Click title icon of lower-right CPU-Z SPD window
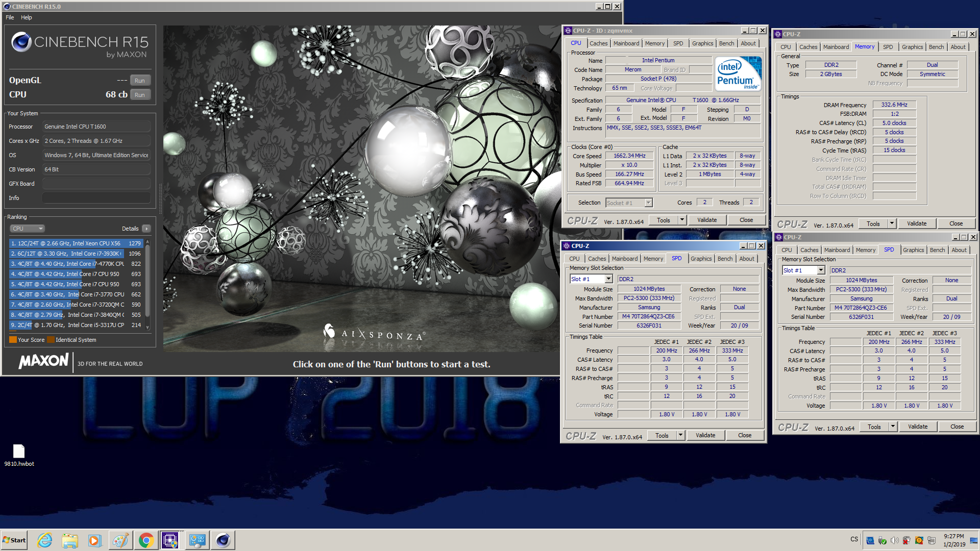980x551 pixels. [779, 237]
